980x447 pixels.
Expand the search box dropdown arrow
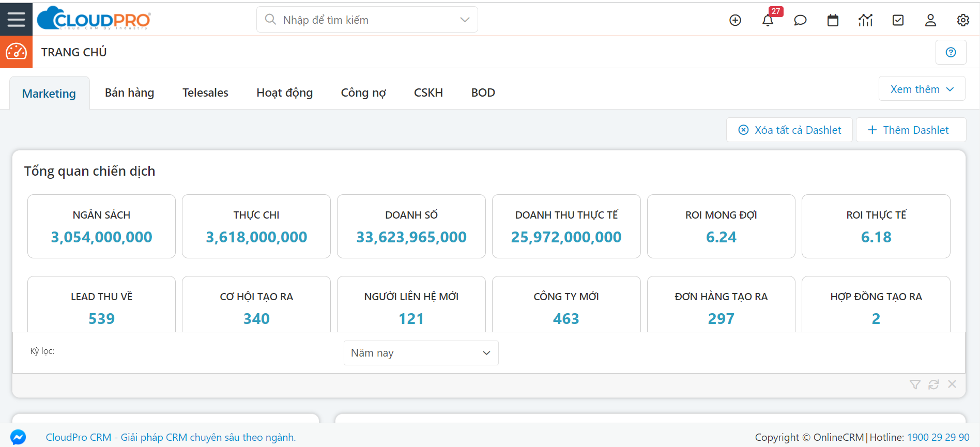[x=465, y=20]
